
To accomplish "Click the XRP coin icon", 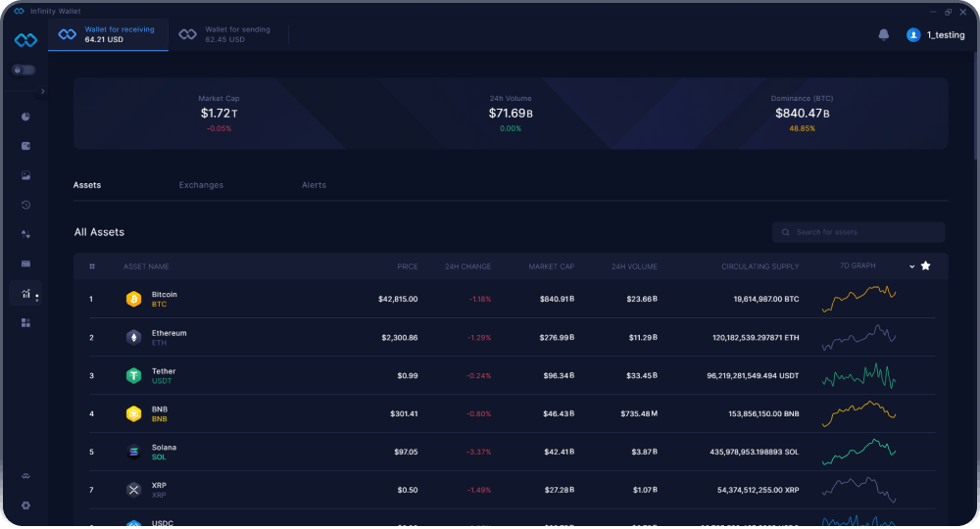I will point(133,490).
